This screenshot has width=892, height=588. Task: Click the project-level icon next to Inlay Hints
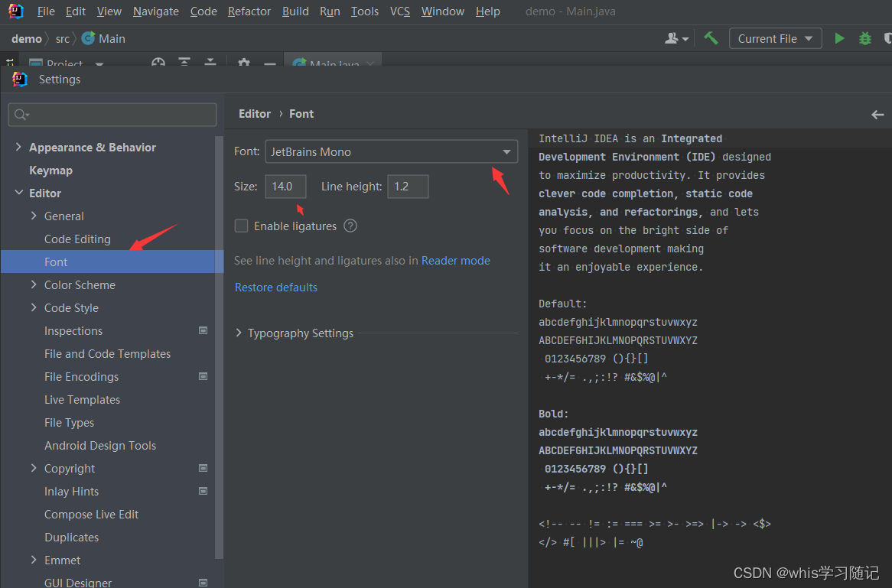(x=203, y=491)
